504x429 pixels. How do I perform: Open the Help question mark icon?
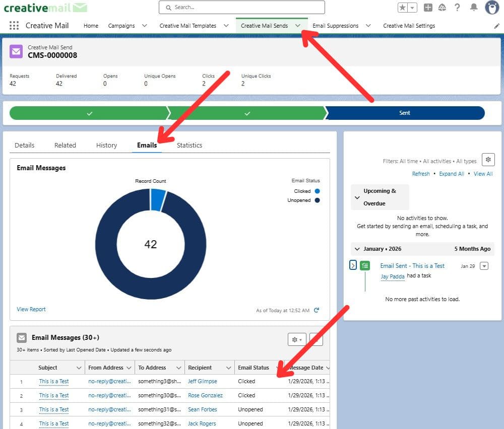pos(457,8)
